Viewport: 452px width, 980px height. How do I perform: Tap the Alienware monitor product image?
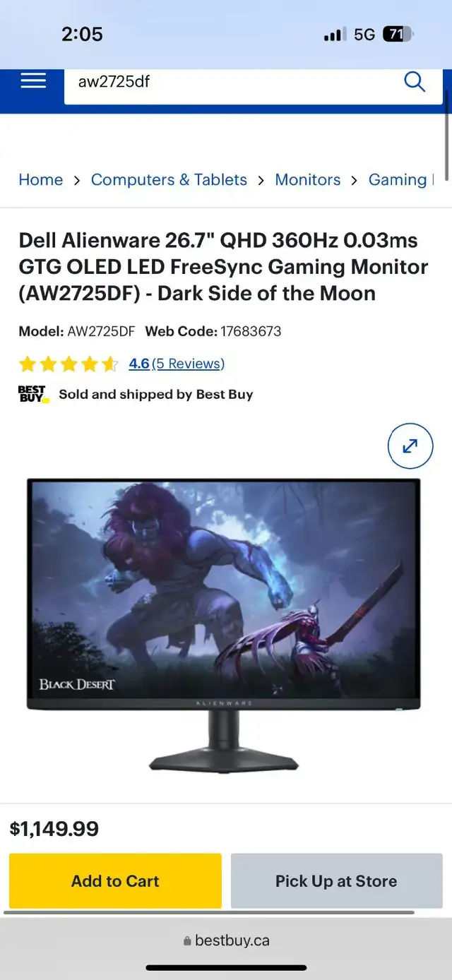click(x=224, y=625)
